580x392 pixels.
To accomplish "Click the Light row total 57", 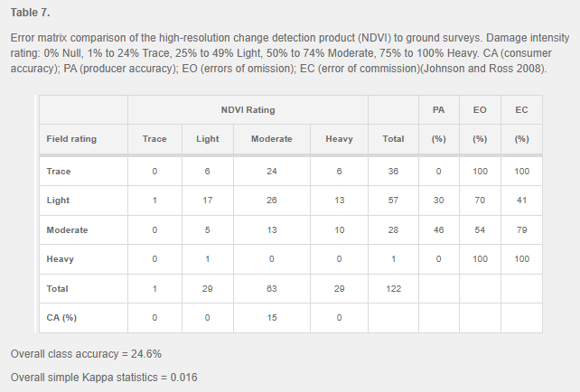I will point(393,201).
